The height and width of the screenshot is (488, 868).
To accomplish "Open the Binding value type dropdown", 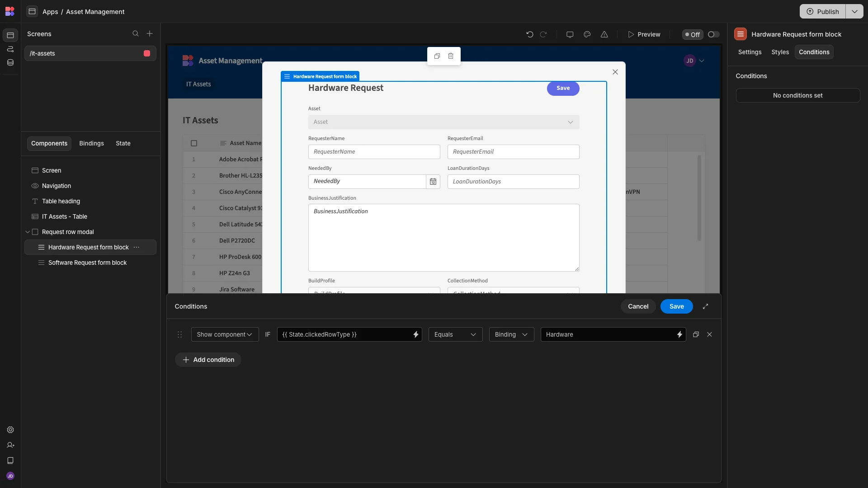I will 511,334.
